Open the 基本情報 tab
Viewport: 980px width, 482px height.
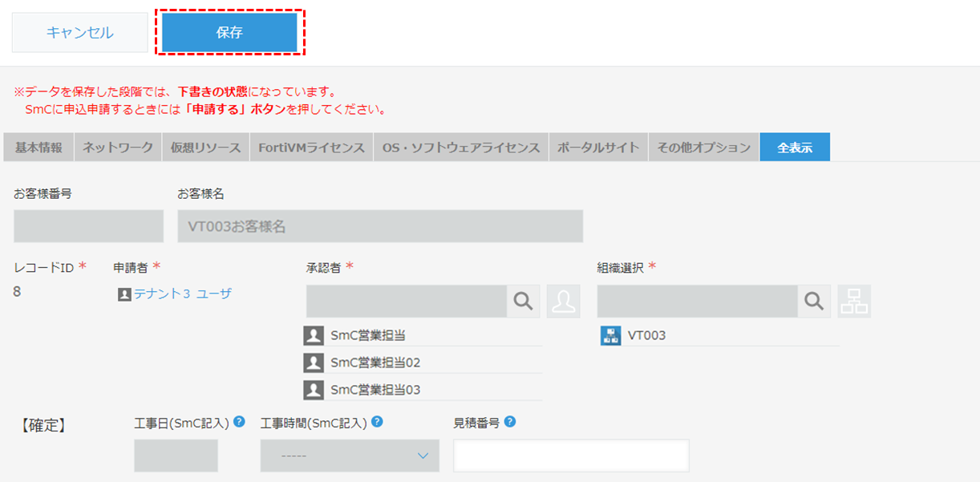(38, 148)
